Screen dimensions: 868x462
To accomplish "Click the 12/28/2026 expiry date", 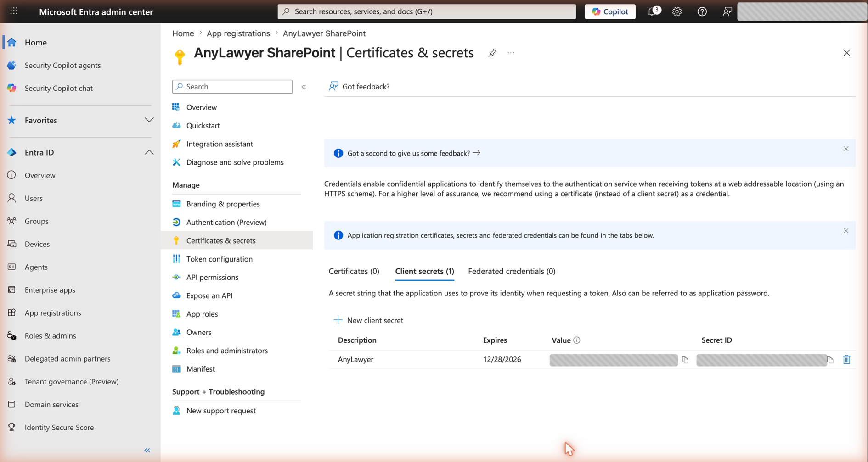I will tap(502, 359).
